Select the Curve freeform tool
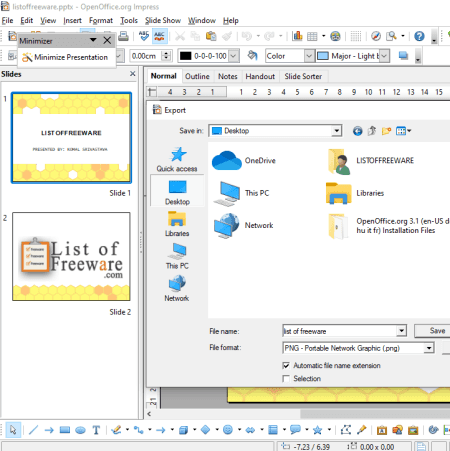Viewport: 450px width, 451px height. click(x=116, y=430)
